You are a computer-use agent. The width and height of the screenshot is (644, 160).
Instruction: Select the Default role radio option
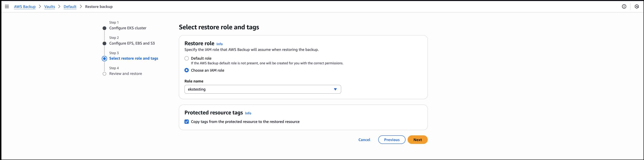tap(186, 58)
